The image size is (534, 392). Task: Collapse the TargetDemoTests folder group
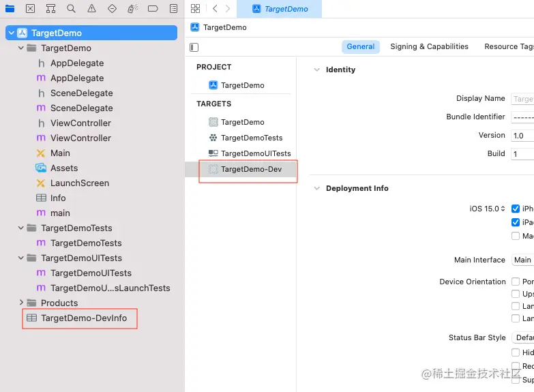20,228
